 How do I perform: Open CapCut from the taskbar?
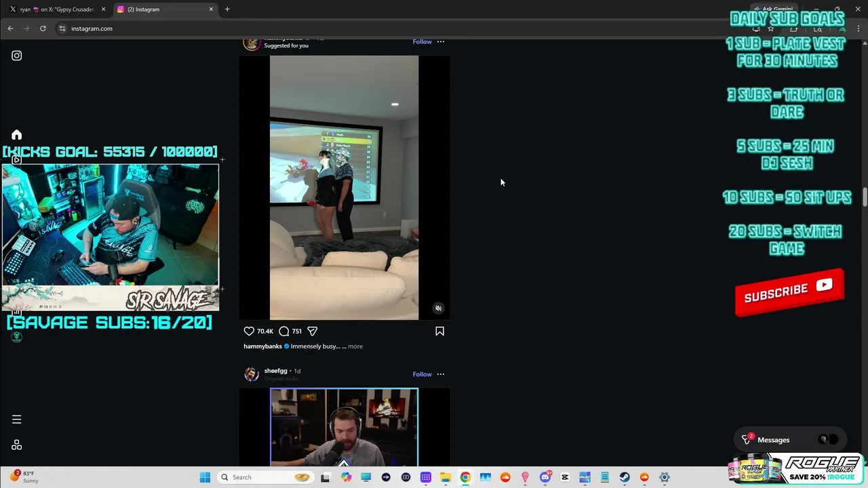tap(565, 477)
